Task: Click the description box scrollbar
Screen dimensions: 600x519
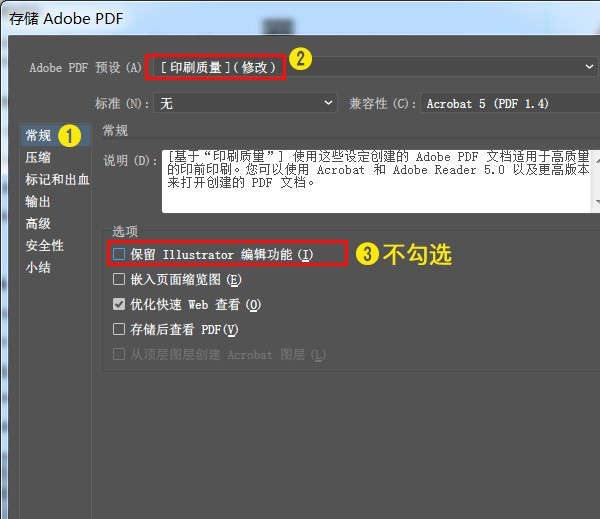Action: [x=596, y=181]
